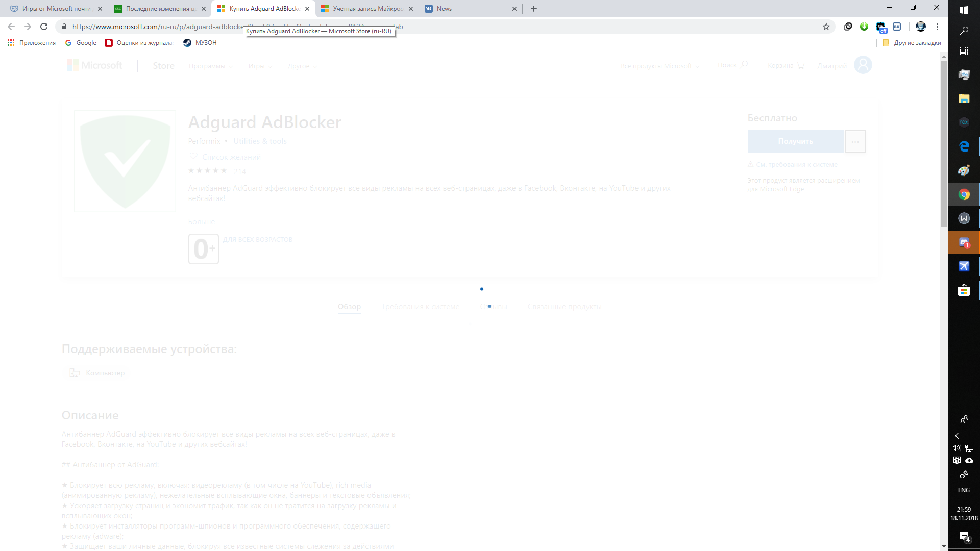Open Discord with the notification badge
The image size is (980, 551).
964,242
